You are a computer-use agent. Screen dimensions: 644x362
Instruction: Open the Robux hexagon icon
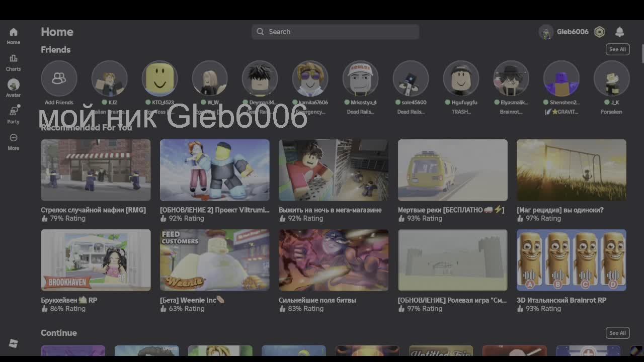[599, 32]
